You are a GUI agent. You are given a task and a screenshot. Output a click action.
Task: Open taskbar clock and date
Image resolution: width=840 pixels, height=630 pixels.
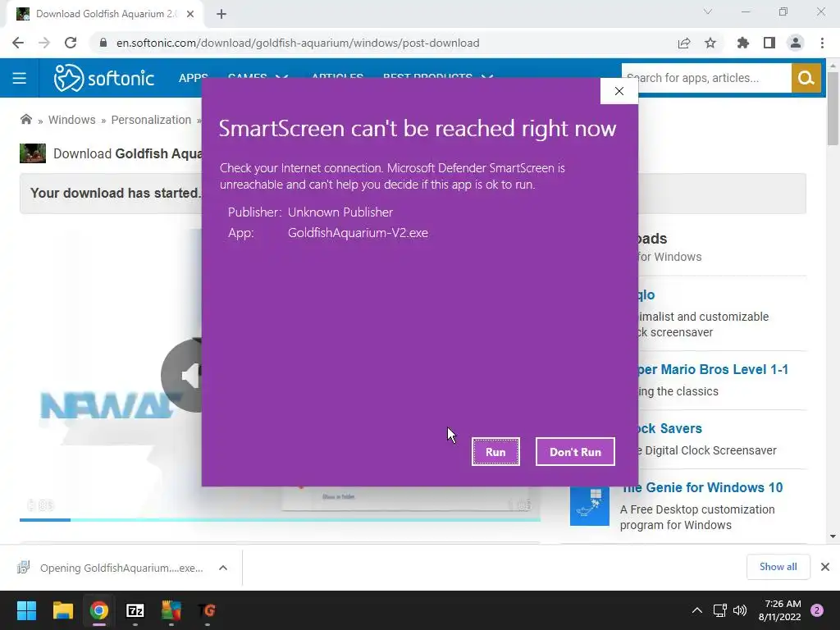click(x=779, y=610)
